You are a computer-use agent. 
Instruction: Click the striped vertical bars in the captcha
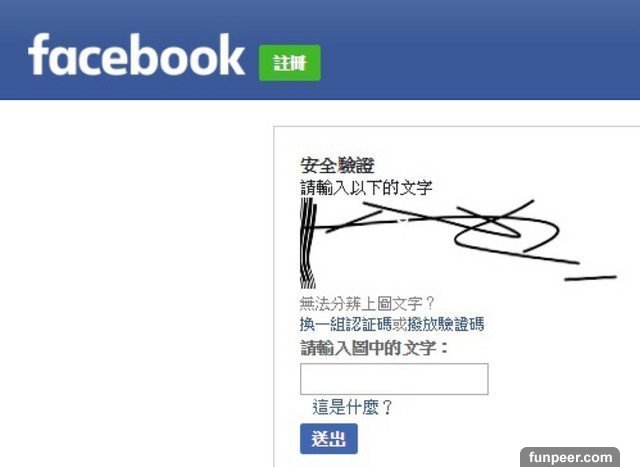(308, 243)
